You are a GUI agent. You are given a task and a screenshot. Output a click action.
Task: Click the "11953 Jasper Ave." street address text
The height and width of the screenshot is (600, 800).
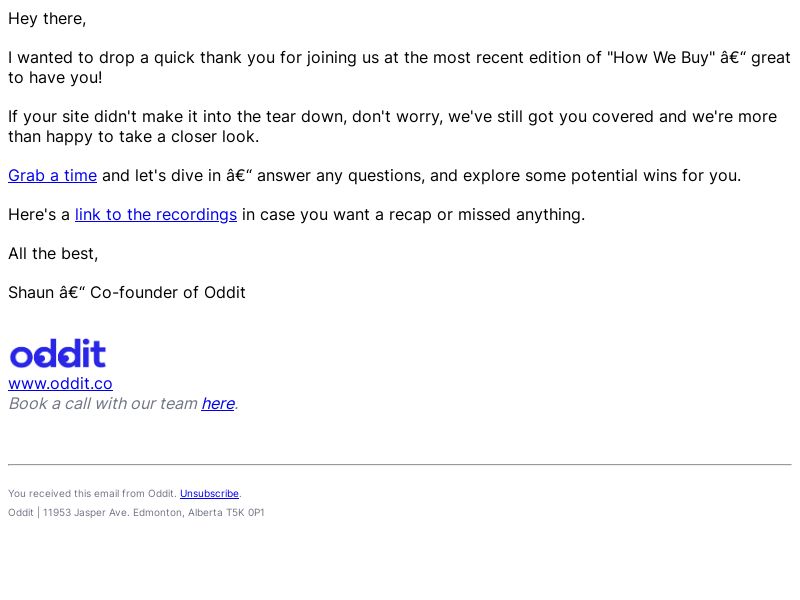coord(86,513)
